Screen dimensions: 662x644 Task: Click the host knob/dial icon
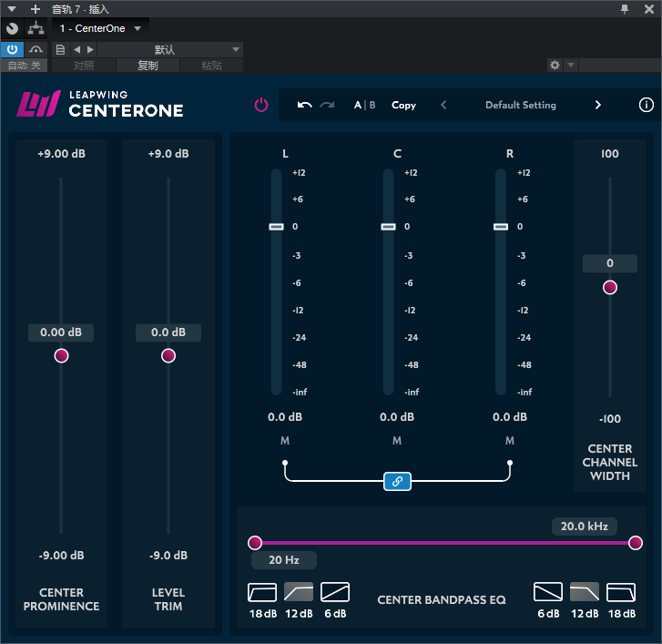pos(12,28)
